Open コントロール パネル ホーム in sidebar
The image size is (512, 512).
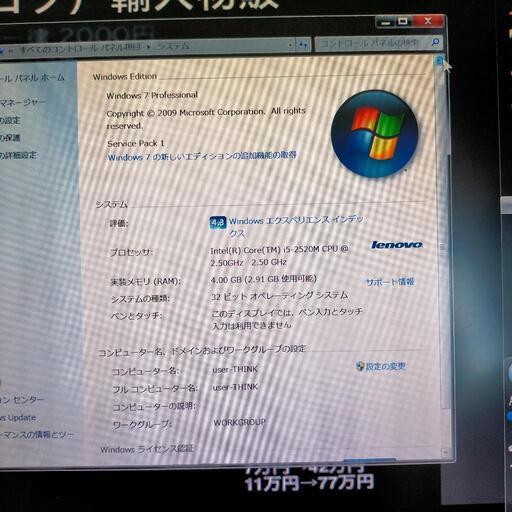click(32, 78)
